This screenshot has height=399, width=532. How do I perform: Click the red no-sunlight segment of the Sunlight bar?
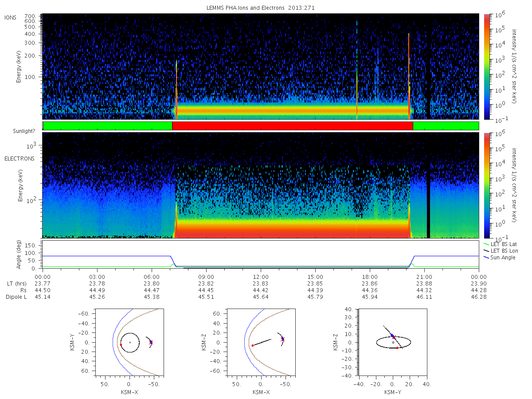(292, 126)
